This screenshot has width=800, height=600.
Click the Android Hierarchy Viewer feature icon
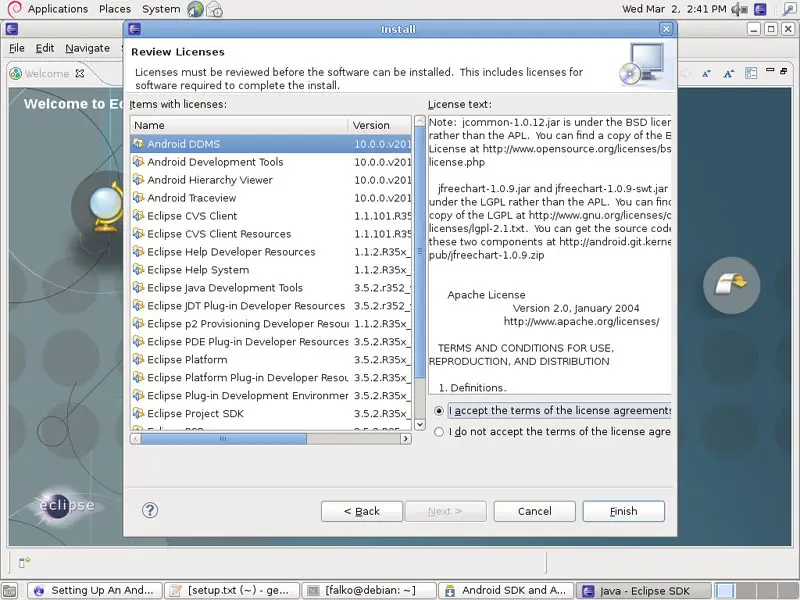[138, 180]
